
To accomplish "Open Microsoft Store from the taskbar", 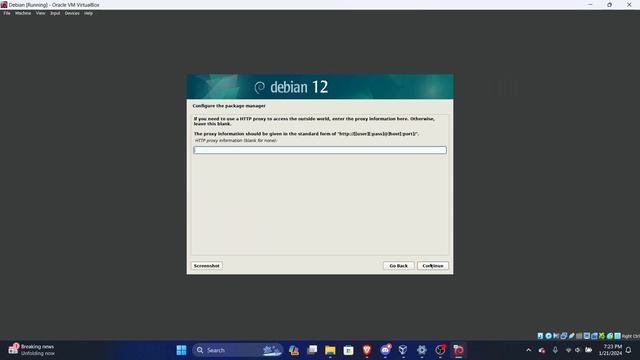I will (x=349, y=350).
